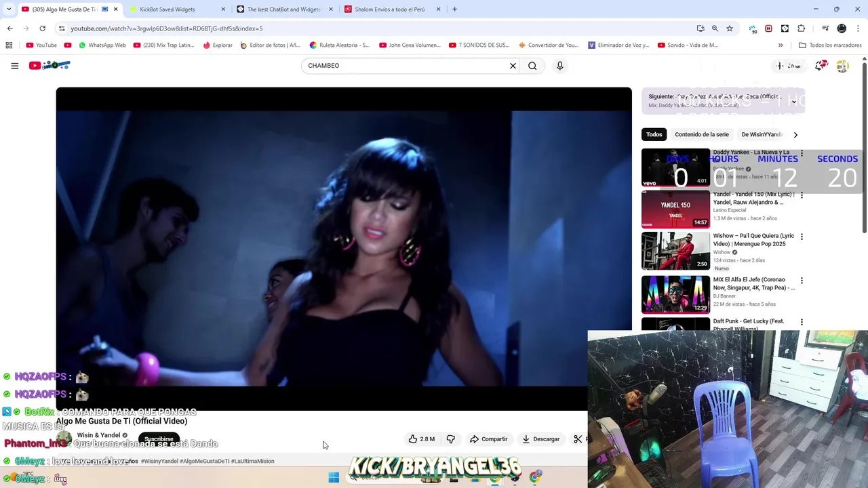The width and height of the screenshot is (868, 488).
Task: Open Yandel 150 Mix Lyric thumbnail
Action: (675, 209)
